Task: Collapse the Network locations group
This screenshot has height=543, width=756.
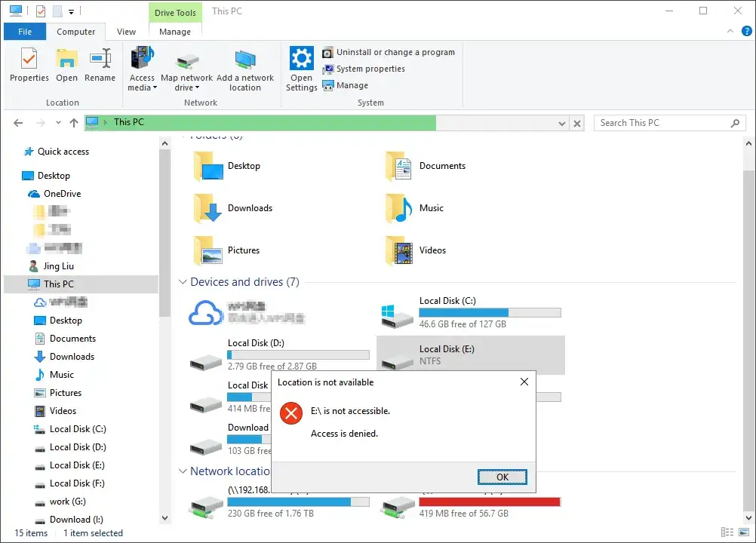Action: pos(183,471)
